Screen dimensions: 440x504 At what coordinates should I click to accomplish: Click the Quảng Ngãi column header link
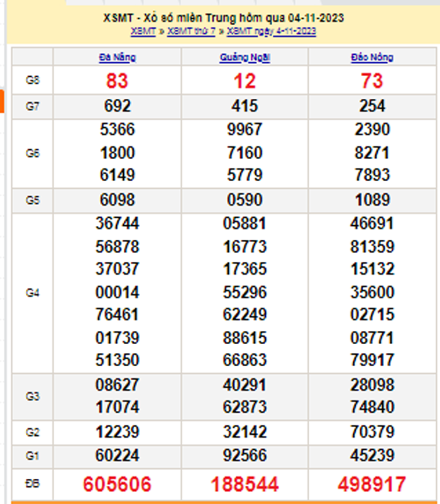pos(245,57)
